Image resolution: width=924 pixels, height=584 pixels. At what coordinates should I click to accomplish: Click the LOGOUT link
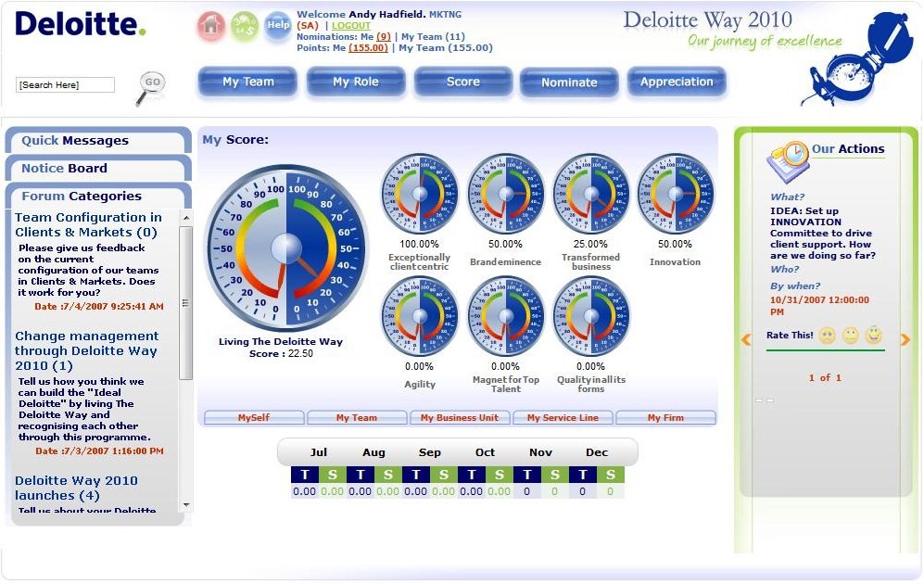[351, 25]
